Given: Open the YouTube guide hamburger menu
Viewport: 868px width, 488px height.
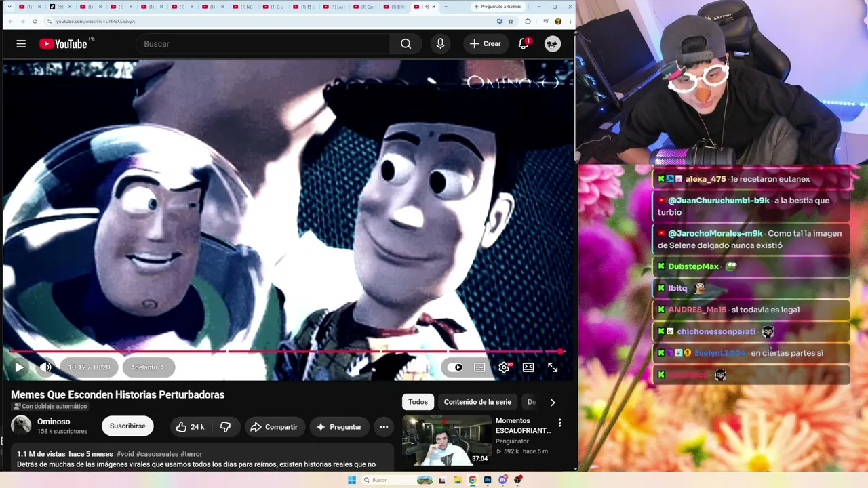Looking at the screenshot, I should coord(21,44).
